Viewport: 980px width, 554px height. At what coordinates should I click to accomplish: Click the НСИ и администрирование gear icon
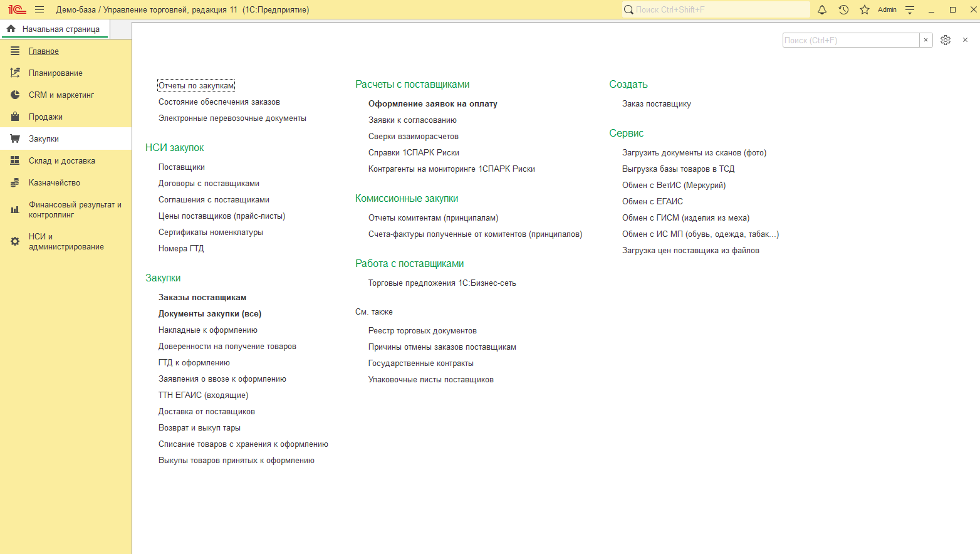pyautogui.click(x=15, y=241)
